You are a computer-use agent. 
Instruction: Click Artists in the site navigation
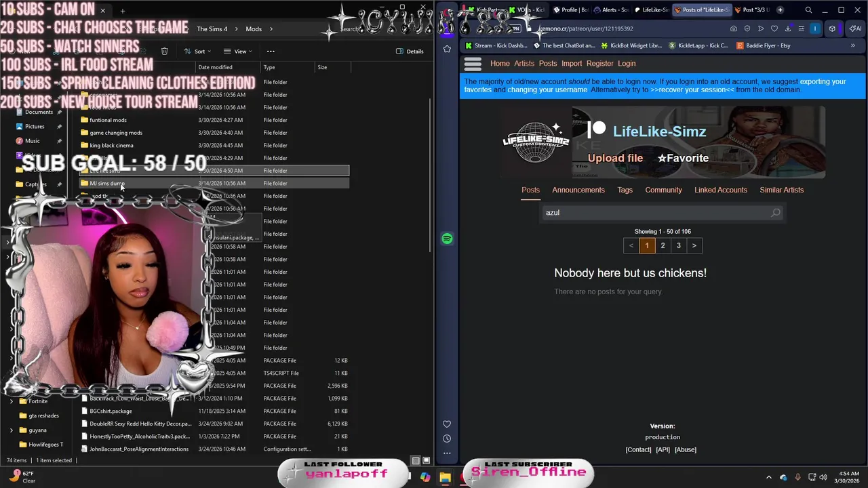point(524,64)
